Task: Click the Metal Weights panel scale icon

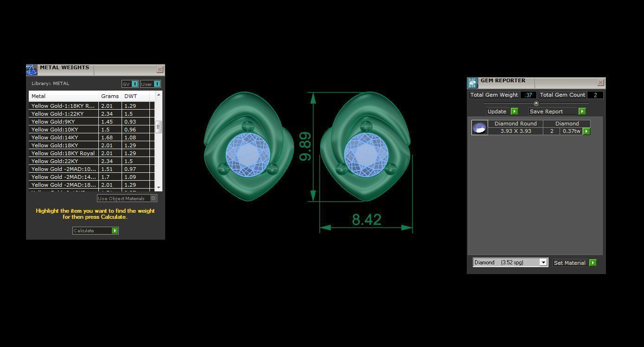Action: 32,70
